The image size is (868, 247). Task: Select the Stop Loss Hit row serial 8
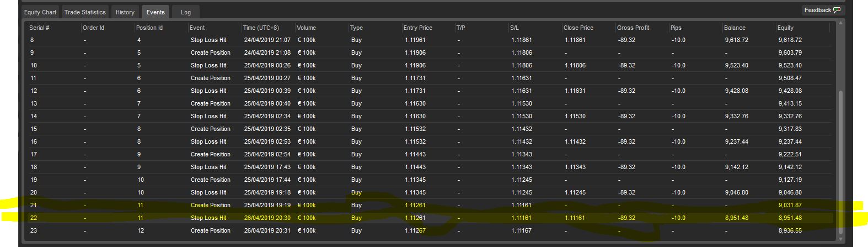tap(430, 40)
